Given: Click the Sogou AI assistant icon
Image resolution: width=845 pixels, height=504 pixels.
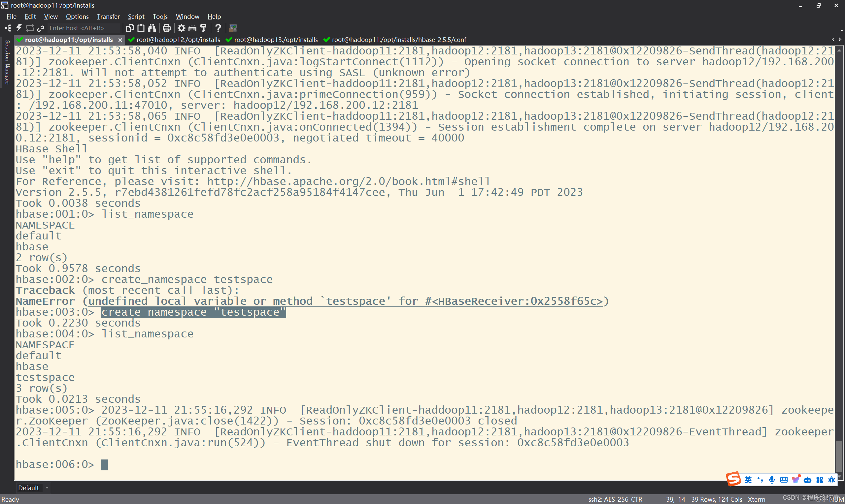Looking at the screenshot, I should (831, 480).
